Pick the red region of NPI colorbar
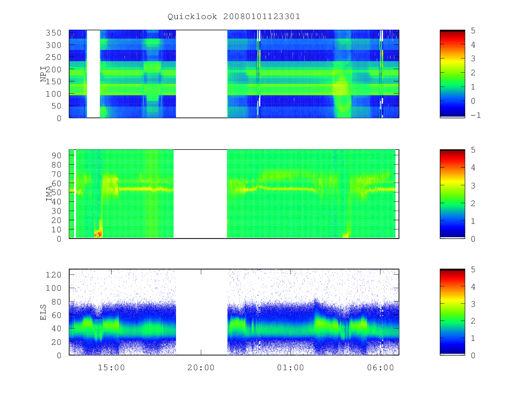Image resolution: width=532 pixels, height=399 pixels. pyautogui.click(x=452, y=39)
